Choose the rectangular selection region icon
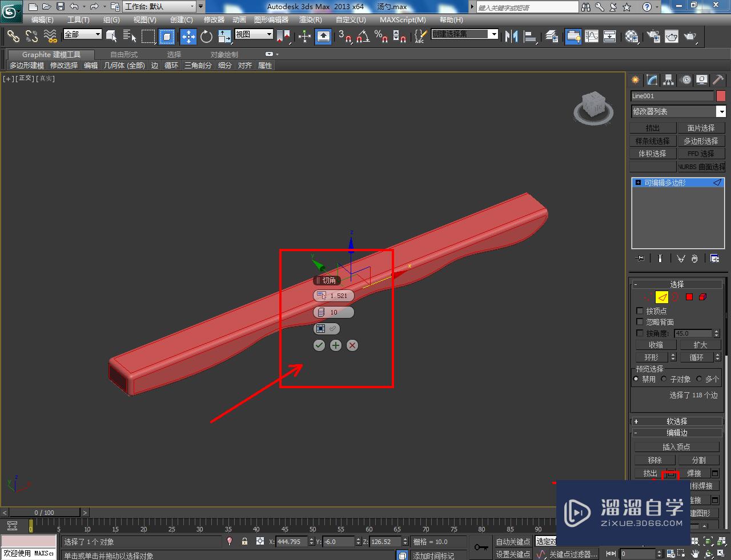 point(148,37)
